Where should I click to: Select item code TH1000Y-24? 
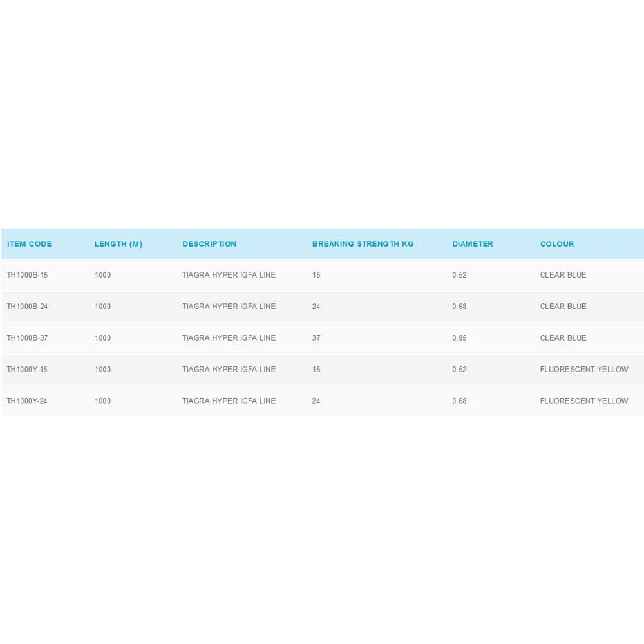coord(28,401)
